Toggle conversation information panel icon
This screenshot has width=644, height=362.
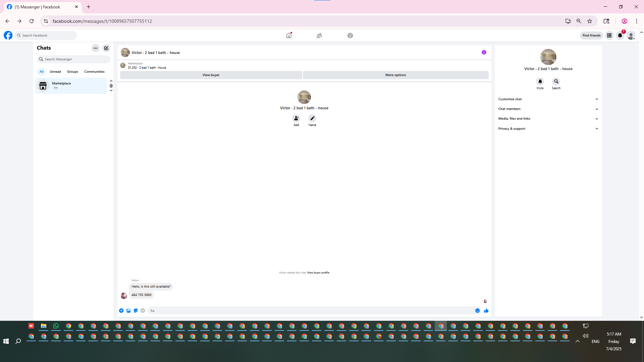484,52
